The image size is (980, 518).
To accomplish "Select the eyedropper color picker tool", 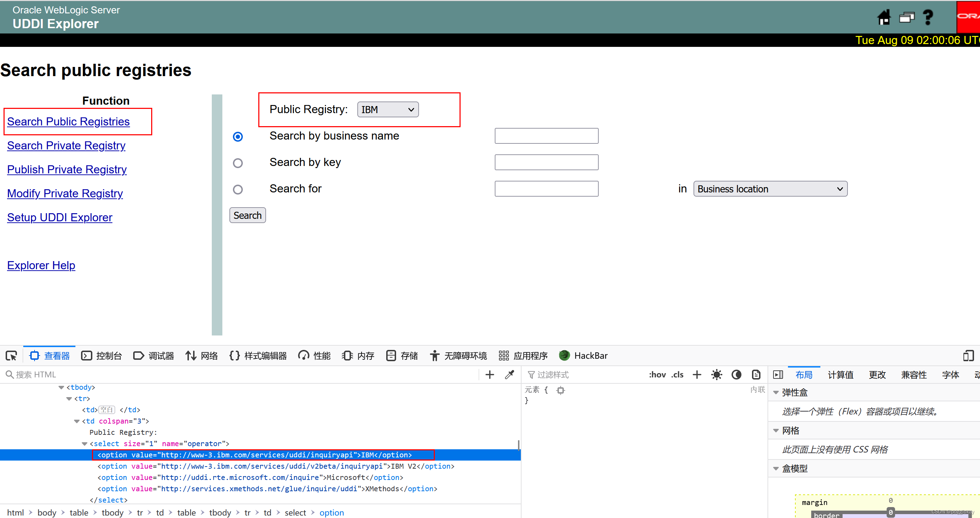I will (x=510, y=375).
